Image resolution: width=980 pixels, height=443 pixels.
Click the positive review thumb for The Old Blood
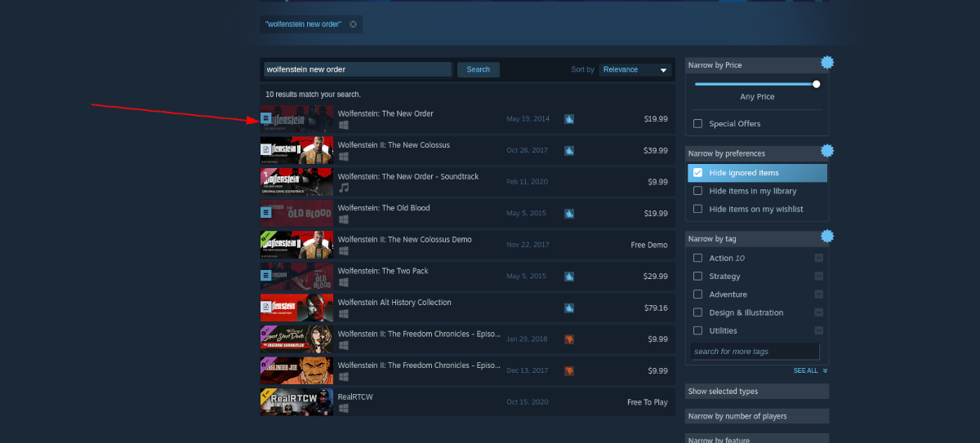(569, 214)
